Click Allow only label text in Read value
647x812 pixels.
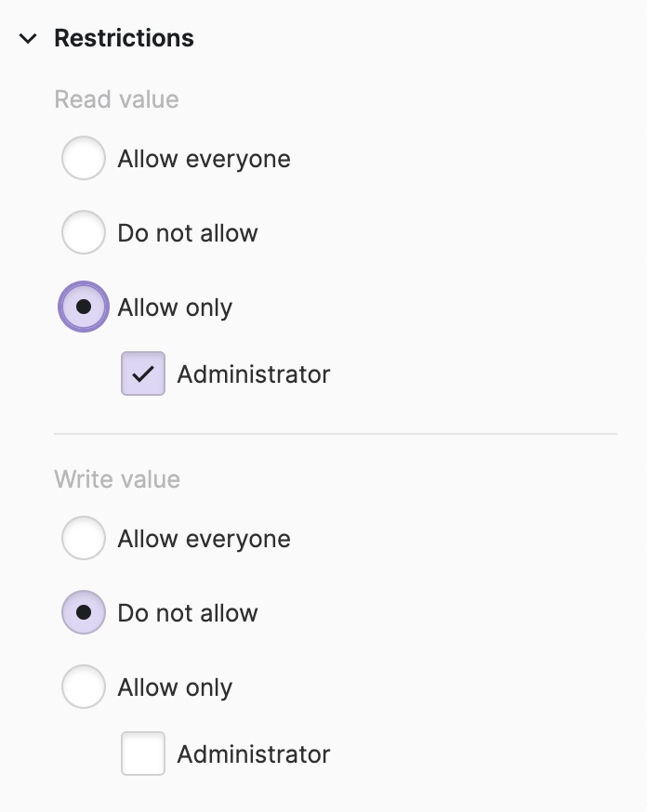(175, 308)
